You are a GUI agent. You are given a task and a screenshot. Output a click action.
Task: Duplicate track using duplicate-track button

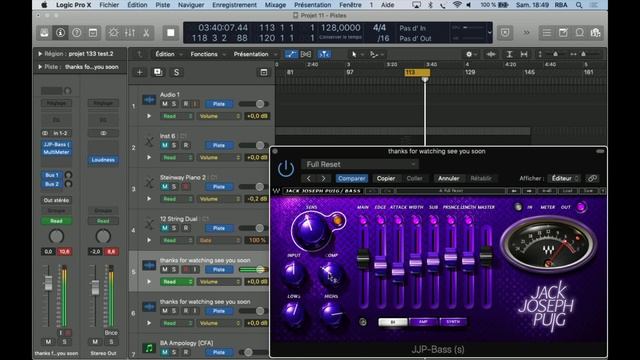point(158,72)
